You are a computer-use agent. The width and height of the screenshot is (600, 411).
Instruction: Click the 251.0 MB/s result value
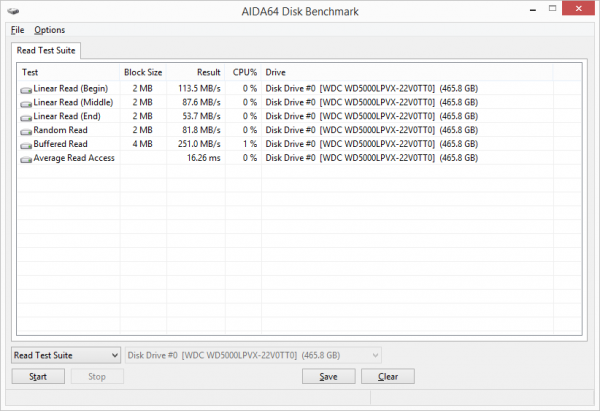(199, 144)
